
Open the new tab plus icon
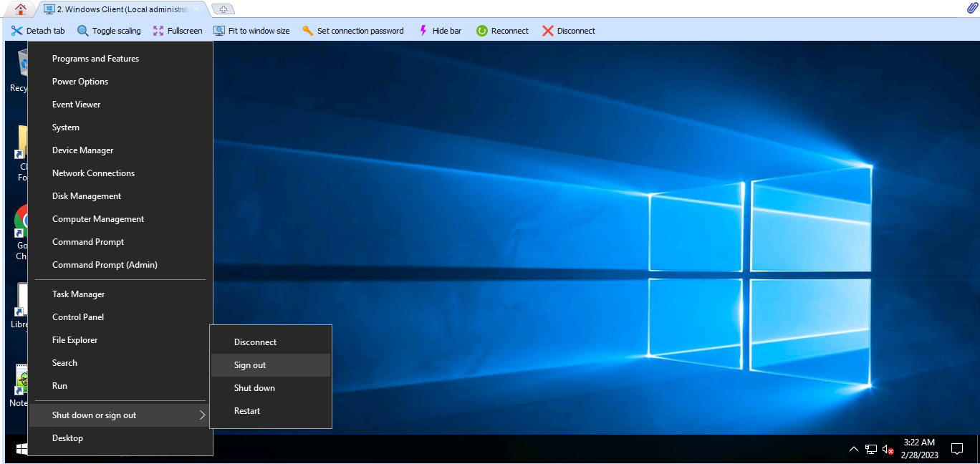(224, 9)
